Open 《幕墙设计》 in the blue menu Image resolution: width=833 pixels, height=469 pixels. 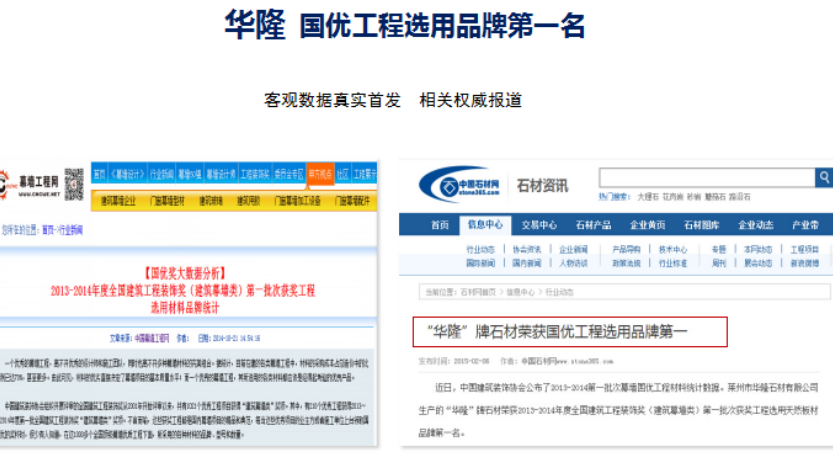tap(128, 174)
